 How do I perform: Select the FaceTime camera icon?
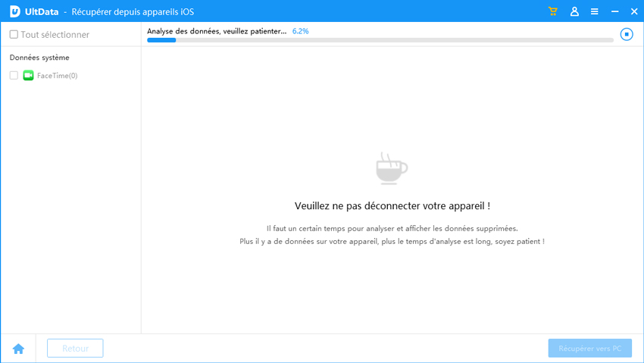[x=28, y=75]
